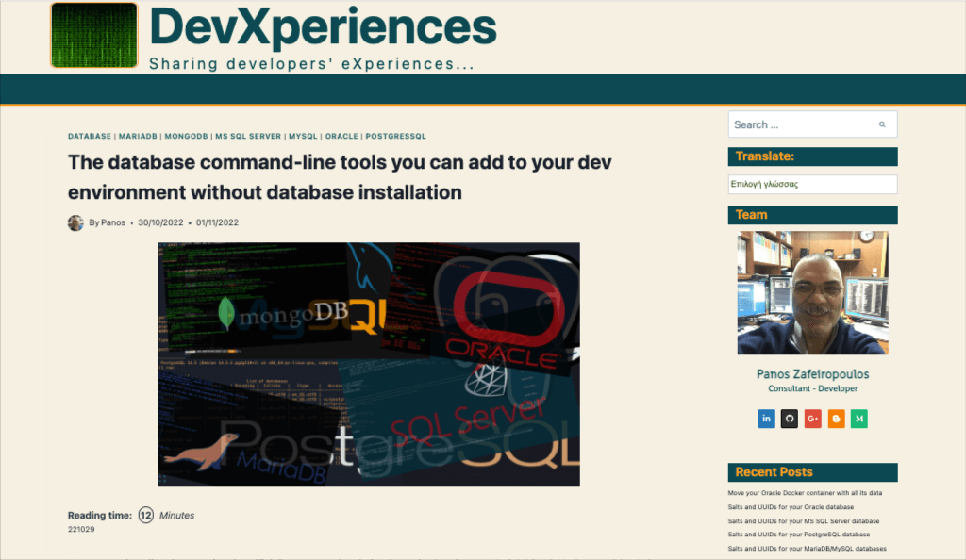Click the Consultant - Developer text
Screen dimensions: 966x560
812,388
